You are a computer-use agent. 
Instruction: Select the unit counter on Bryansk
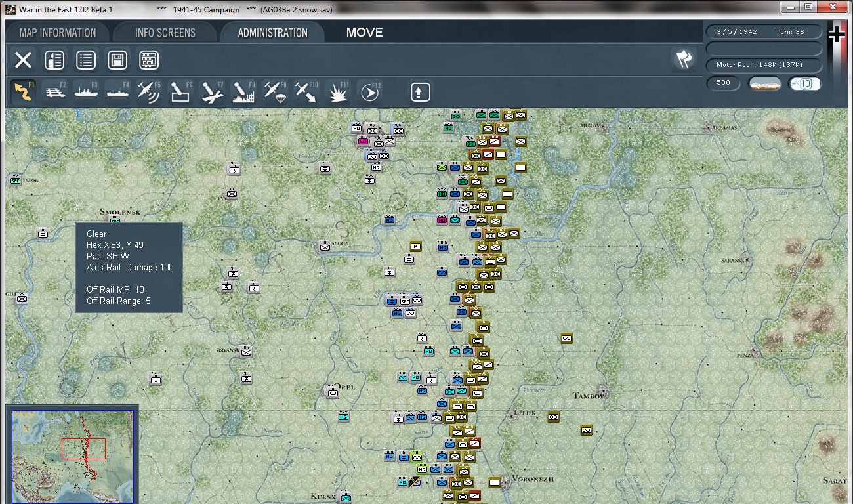(246, 352)
